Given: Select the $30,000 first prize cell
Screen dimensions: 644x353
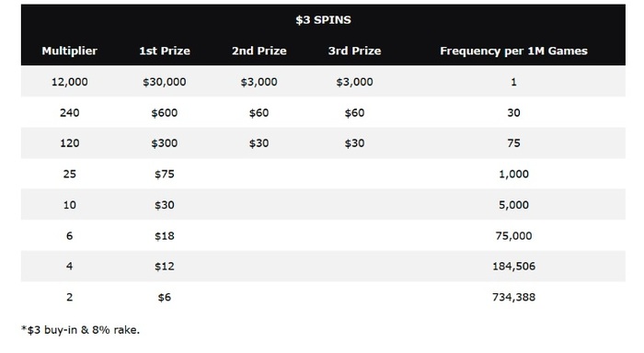Looking at the screenshot, I should [x=165, y=82].
